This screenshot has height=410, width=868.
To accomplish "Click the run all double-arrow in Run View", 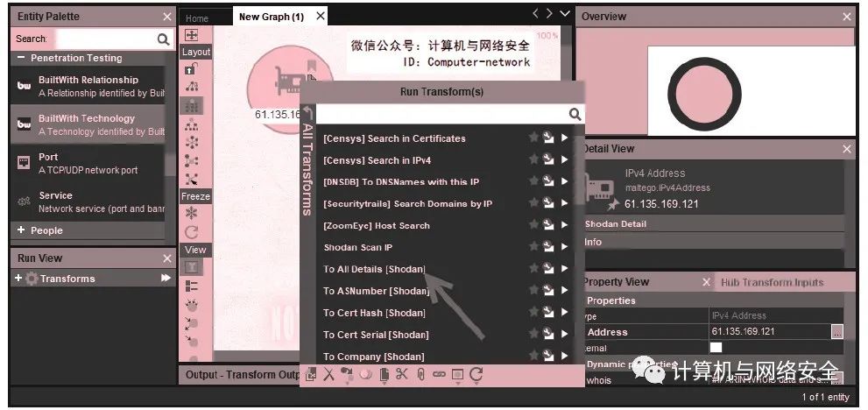I will (166, 278).
